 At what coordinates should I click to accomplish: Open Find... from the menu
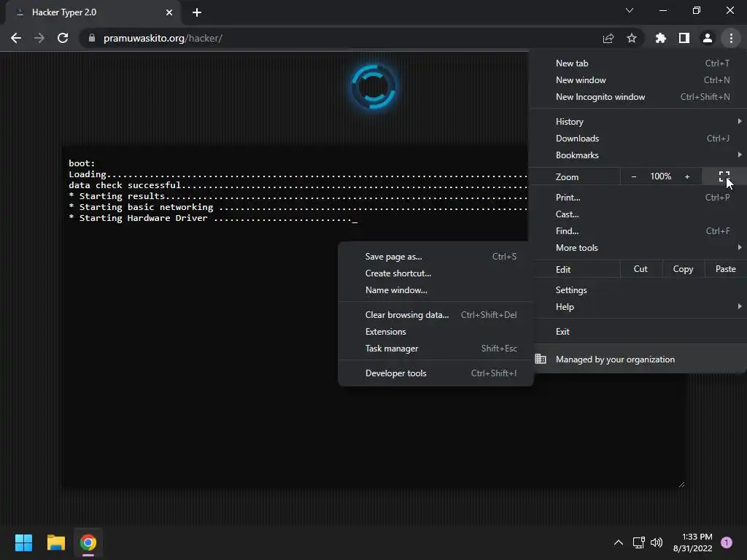638,231
